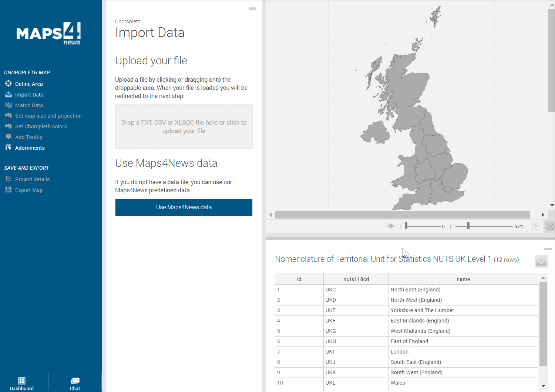
Task: Collapse the data table panel
Action: click(548, 249)
